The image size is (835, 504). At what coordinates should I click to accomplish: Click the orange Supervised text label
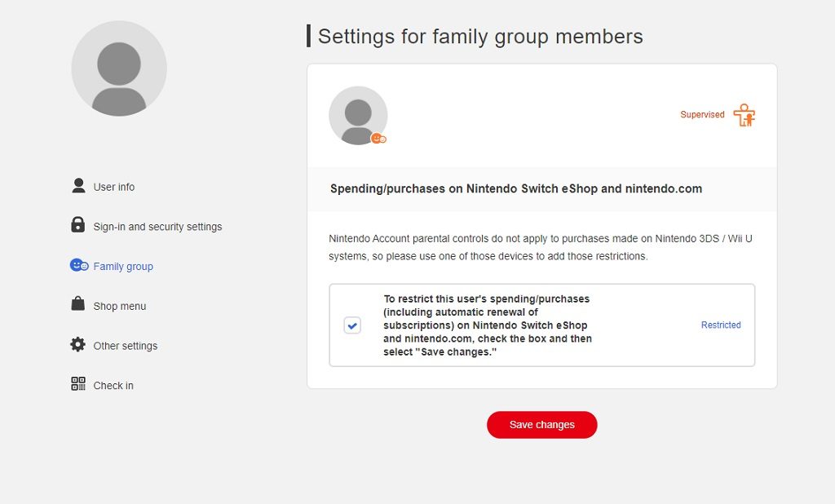702,114
